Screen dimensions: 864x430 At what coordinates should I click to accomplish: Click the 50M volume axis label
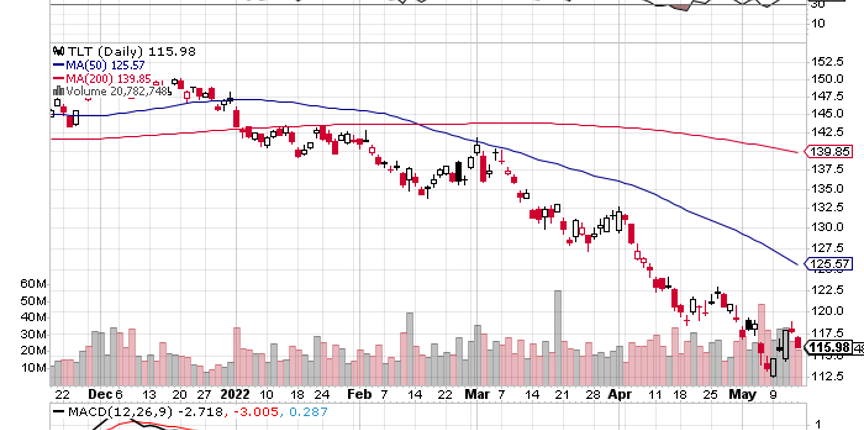pyautogui.click(x=34, y=301)
